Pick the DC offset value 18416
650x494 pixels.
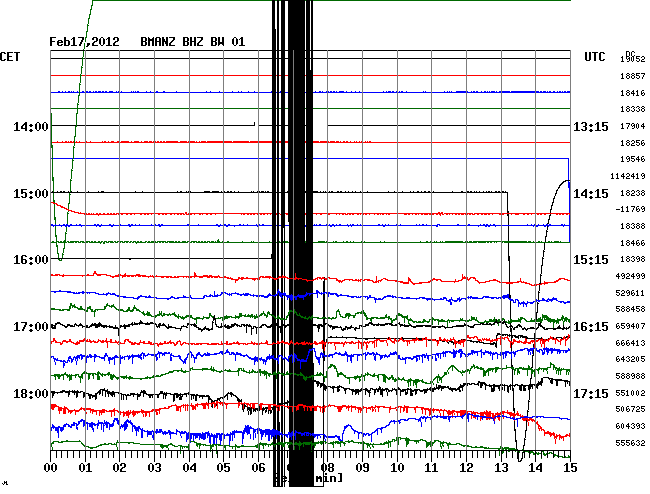coord(633,93)
